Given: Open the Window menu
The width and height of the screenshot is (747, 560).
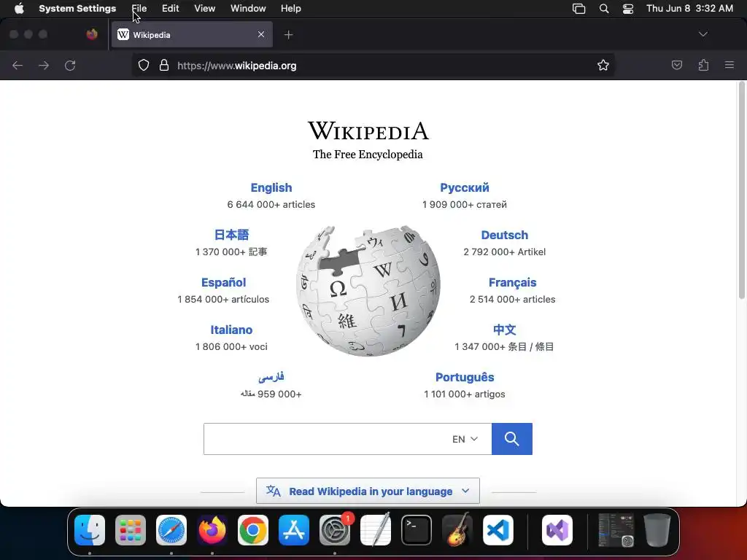Looking at the screenshot, I should 248,9.
